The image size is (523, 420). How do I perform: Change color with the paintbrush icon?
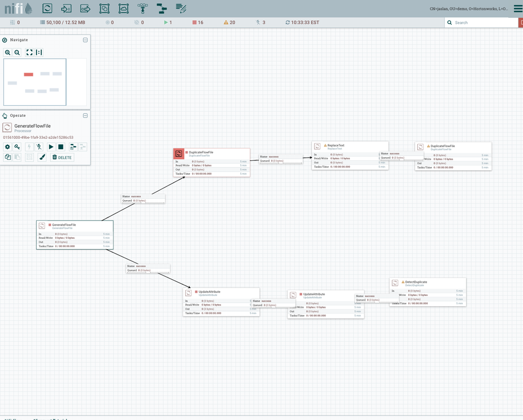[x=42, y=157]
